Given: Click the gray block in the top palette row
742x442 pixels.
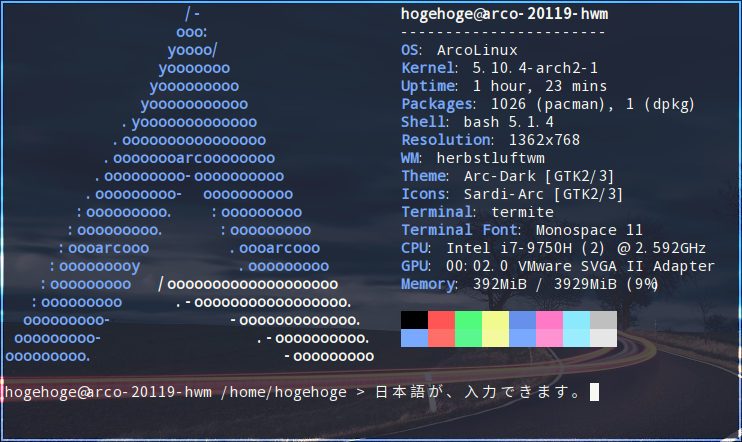Looking at the screenshot, I should tap(603, 320).
